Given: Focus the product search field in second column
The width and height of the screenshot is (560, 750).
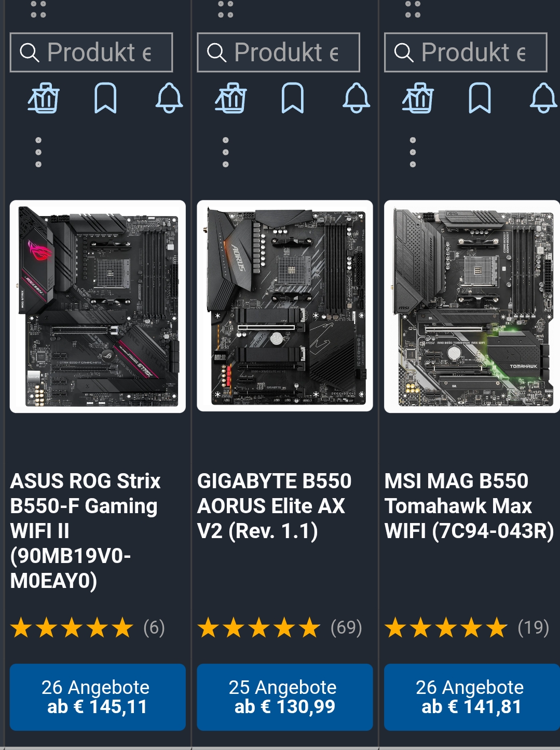Looking at the screenshot, I should 279,52.
